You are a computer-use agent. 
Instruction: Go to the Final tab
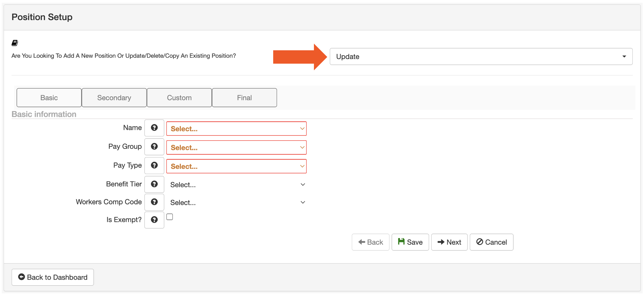244,98
